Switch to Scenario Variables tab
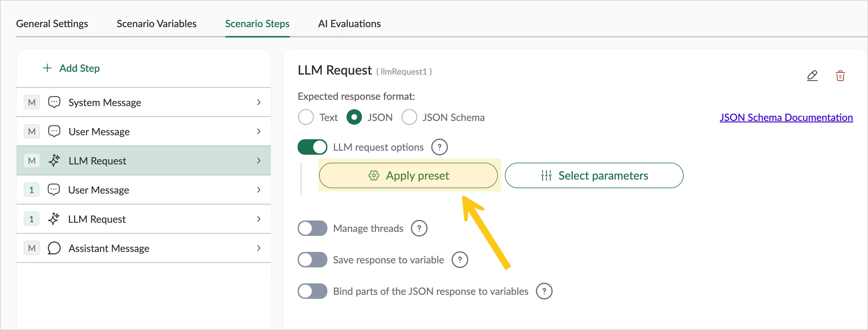 [x=156, y=24]
